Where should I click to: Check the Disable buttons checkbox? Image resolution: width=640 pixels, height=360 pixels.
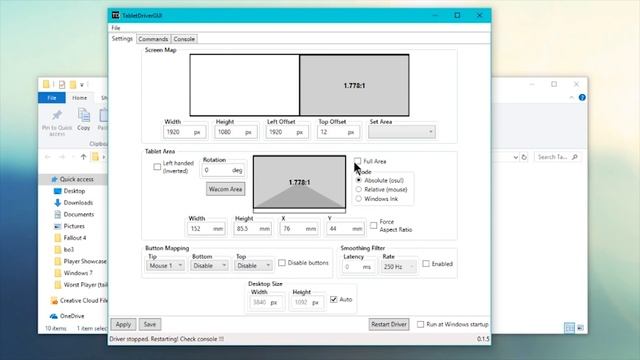coord(282,263)
